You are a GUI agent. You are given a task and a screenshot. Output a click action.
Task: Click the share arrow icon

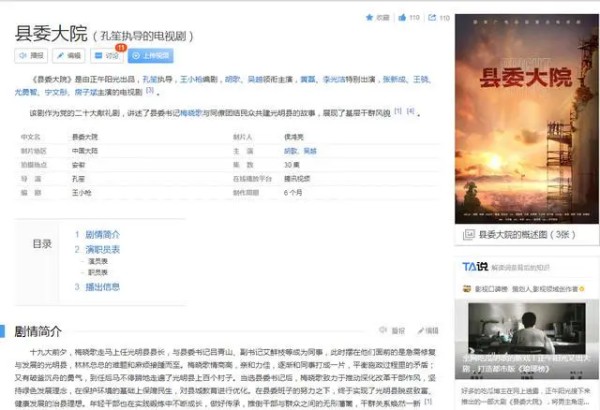pyautogui.click(x=432, y=17)
